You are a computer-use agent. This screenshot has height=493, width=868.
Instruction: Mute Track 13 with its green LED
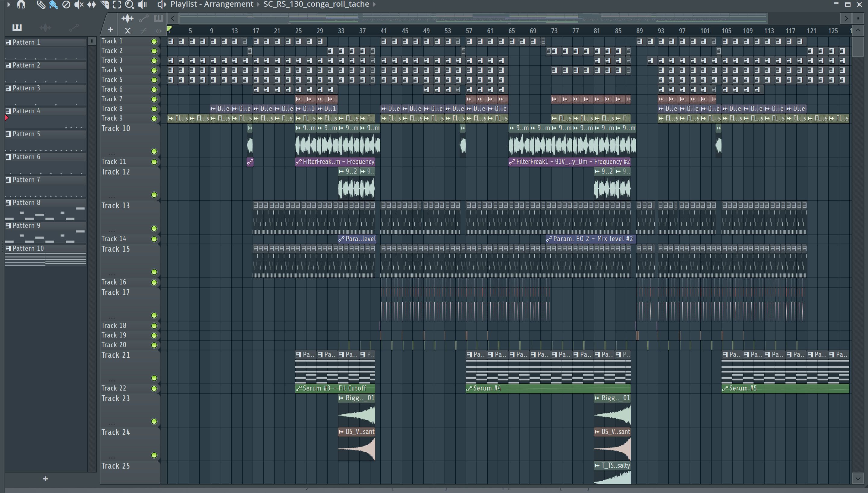tap(154, 228)
